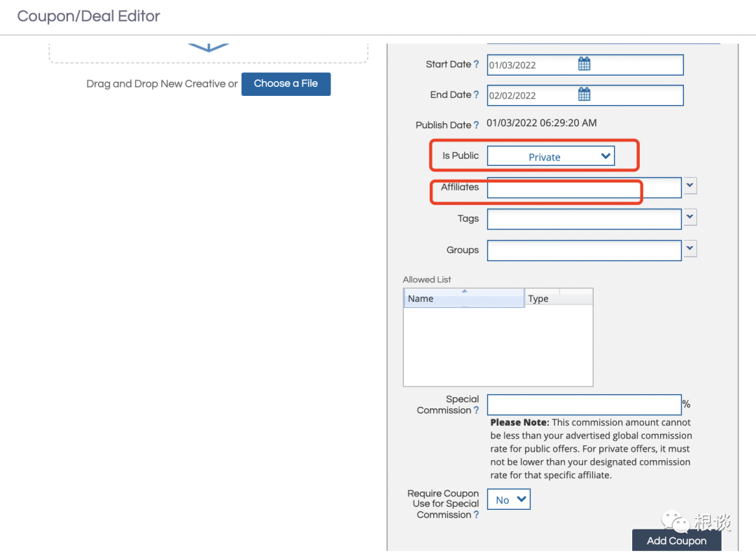The height and width of the screenshot is (556, 756).
Task: Click into the Start Date text field
Action: pyautogui.click(x=532, y=65)
